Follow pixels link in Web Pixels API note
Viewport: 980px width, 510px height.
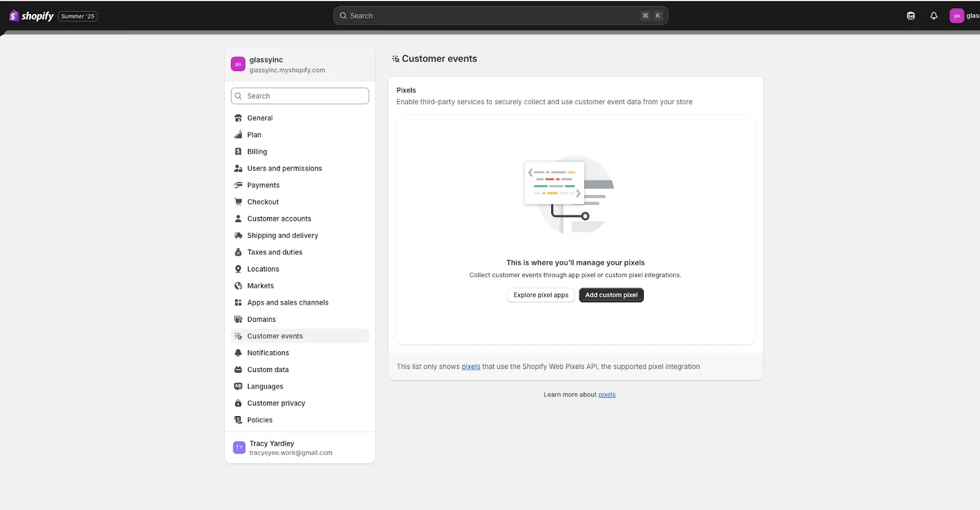[x=471, y=367]
